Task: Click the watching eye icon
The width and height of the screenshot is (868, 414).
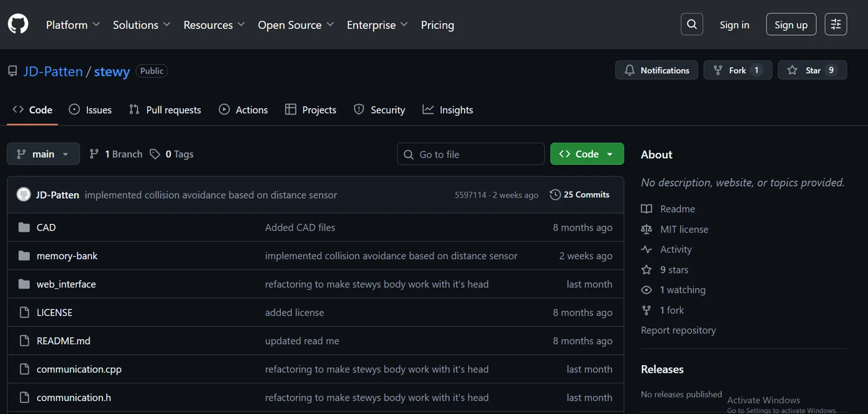Action: coord(646,290)
